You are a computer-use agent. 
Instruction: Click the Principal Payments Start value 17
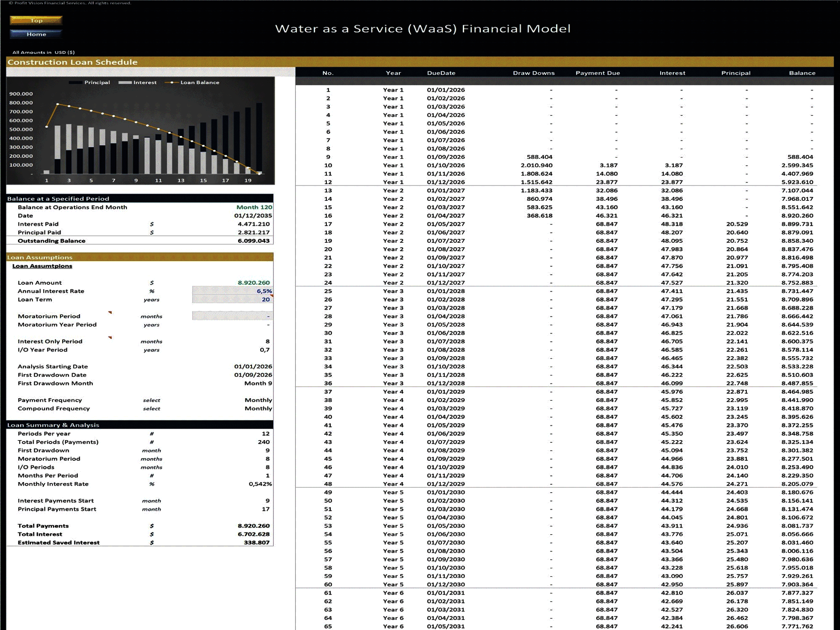(x=266, y=509)
